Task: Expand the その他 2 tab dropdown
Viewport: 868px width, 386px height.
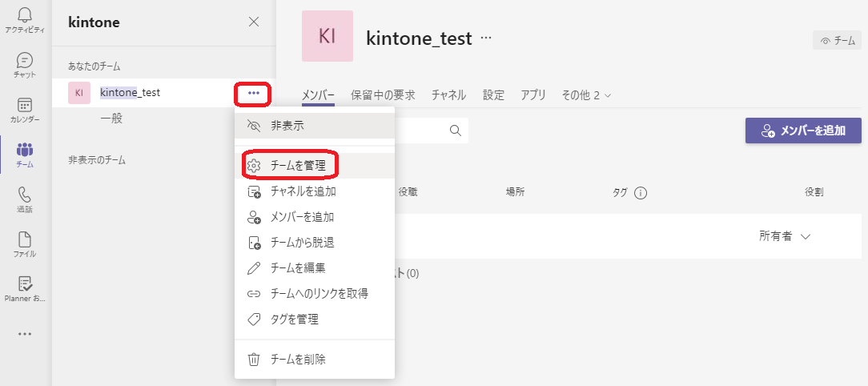Action: (x=586, y=95)
